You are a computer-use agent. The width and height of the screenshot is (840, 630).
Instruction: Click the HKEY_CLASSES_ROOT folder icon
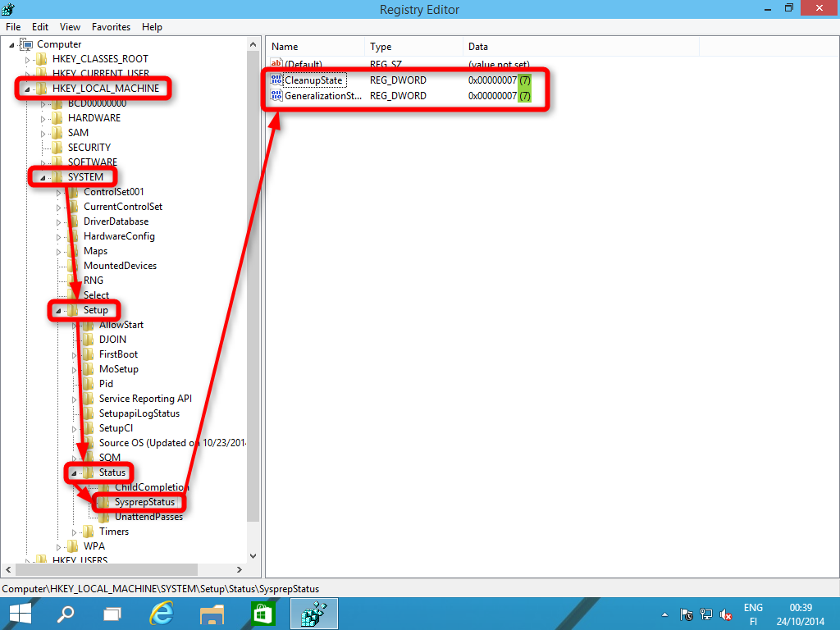tap(42, 59)
